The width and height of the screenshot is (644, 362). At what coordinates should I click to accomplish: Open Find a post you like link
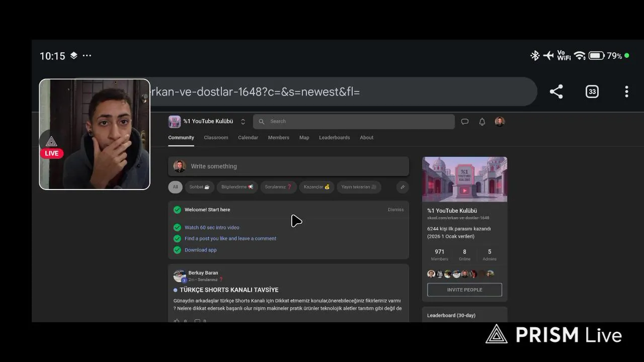tap(230, 238)
